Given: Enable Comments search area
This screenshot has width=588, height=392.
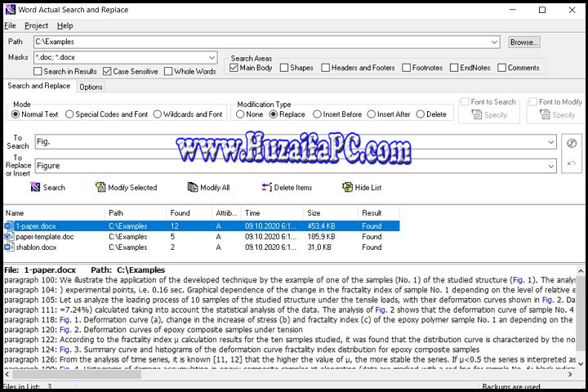Looking at the screenshot, I should point(501,68).
